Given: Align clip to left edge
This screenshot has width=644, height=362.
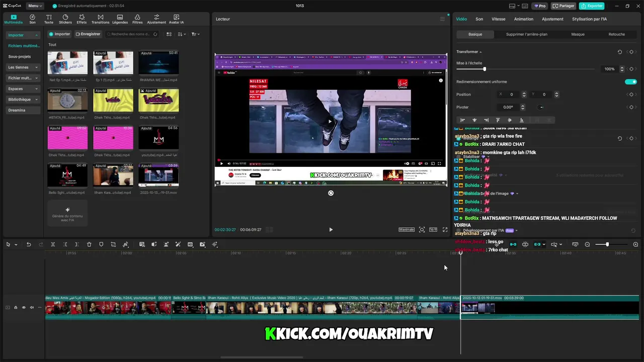Looking at the screenshot, I should point(463,120).
